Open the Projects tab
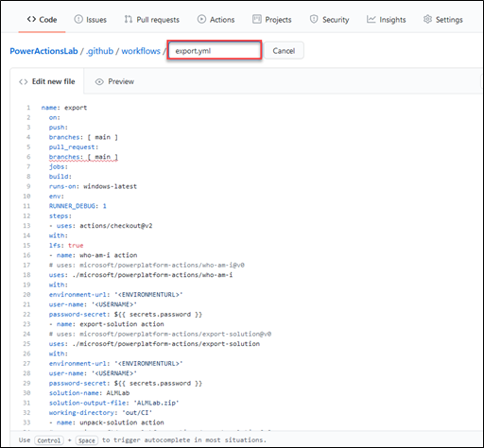This screenshot has width=484, height=448. [x=272, y=20]
